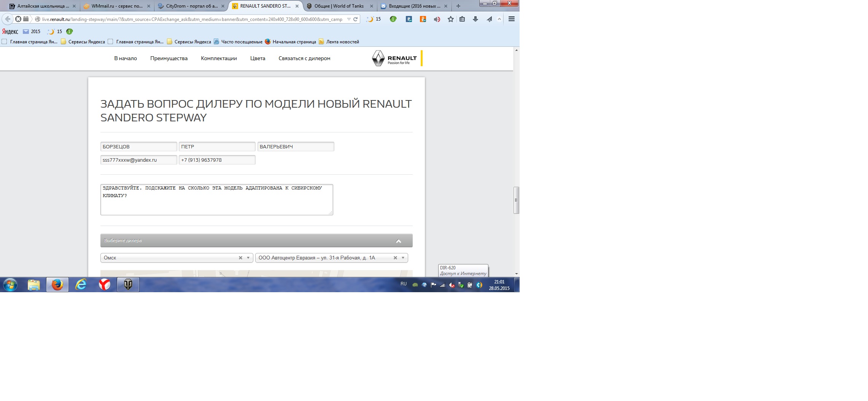
Task: Open the Firefox hamburger menu
Action: [x=512, y=19]
